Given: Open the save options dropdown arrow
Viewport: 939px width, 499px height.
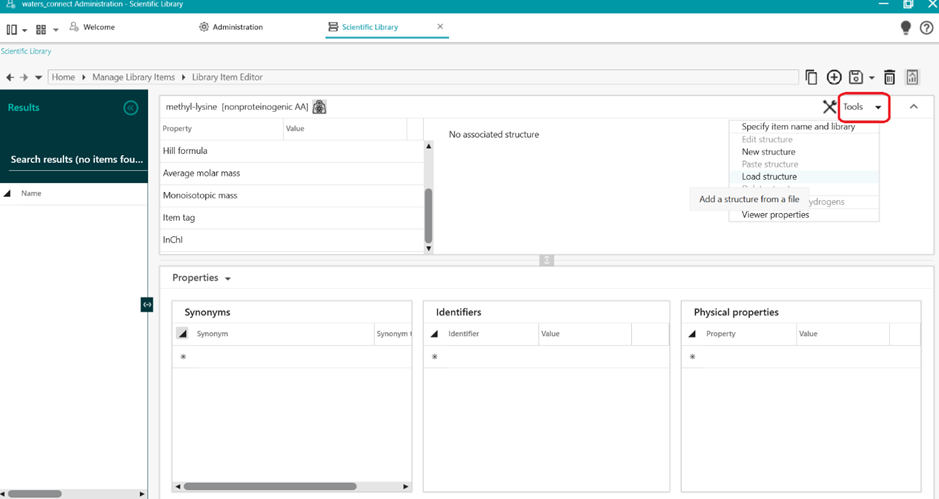Looking at the screenshot, I should tap(872, 78).
